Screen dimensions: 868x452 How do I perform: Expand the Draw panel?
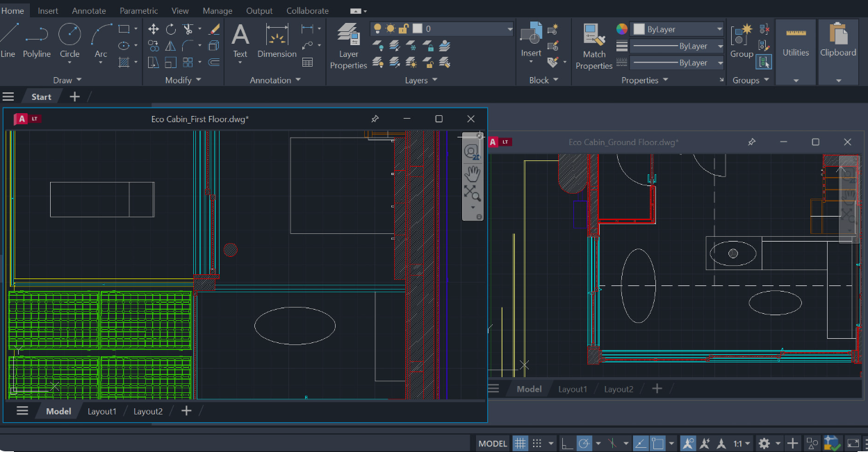[x=67, y=80]
